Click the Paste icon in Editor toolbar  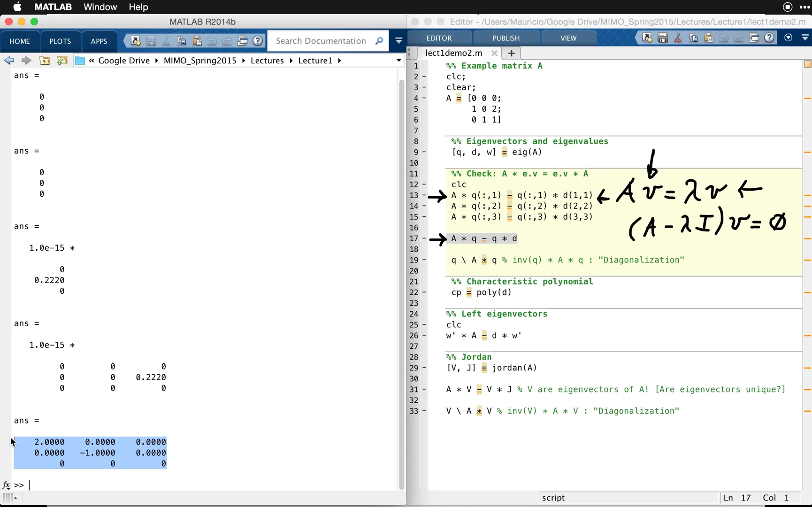click(x=708, y=38)
